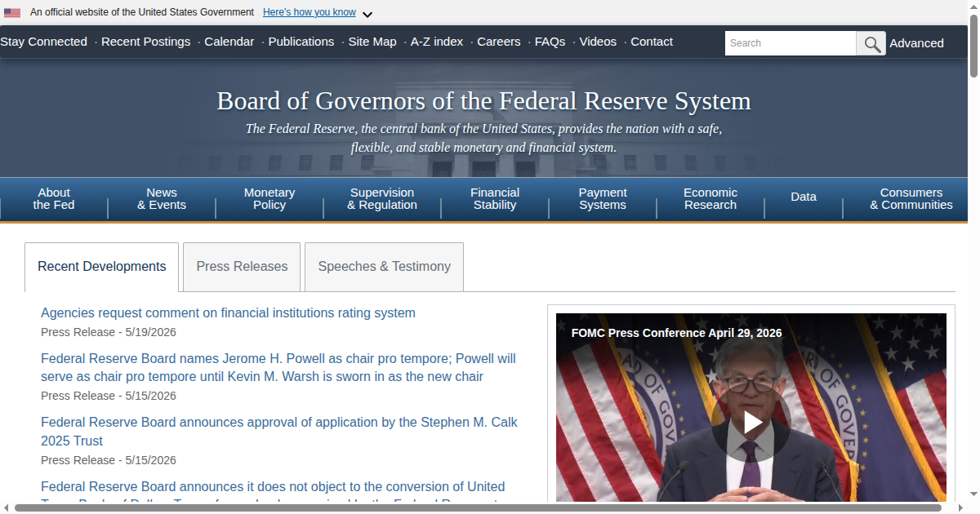Click the Search input field
Screen dimensions: 980x514
[791, 43]
